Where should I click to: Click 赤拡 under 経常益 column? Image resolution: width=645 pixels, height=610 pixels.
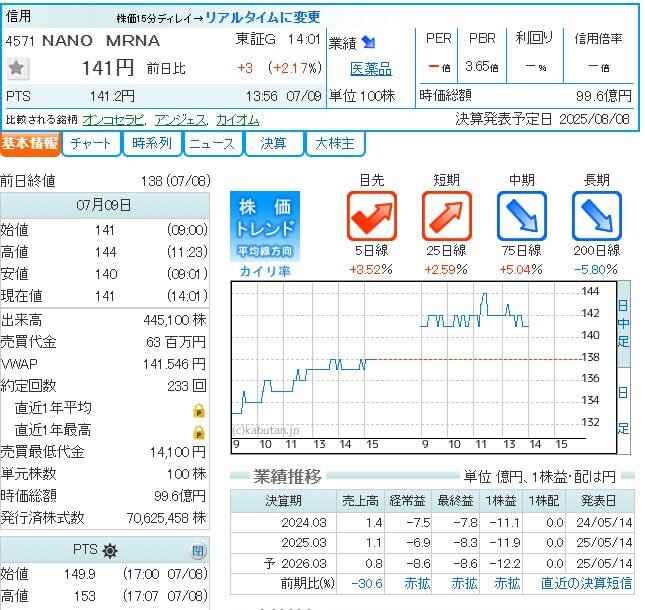click(x=417, y=583)
